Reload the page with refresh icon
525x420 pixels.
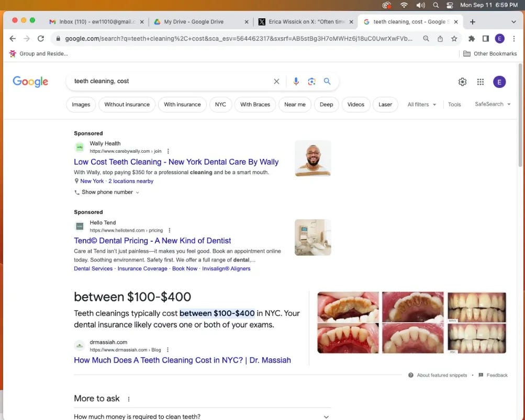pos(41,39)
